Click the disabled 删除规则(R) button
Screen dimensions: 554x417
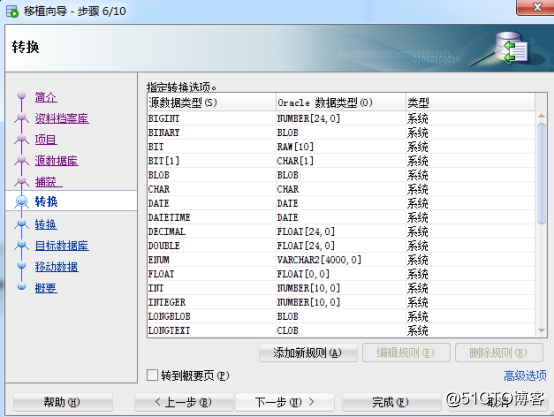499,353
